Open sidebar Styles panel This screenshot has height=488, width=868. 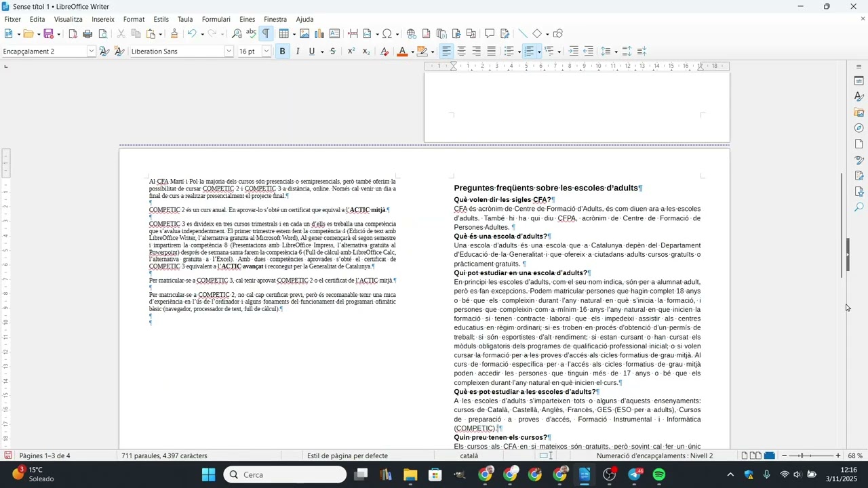pos(859,97)
